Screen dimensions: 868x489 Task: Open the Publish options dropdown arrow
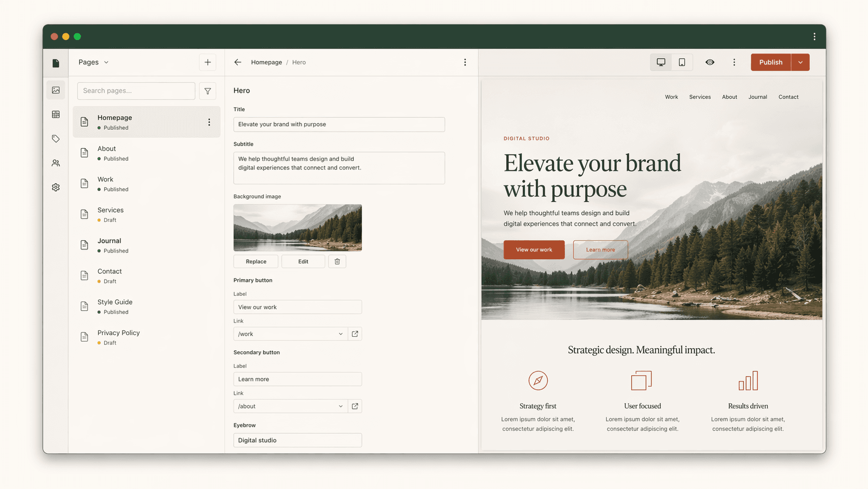point(800,62)
